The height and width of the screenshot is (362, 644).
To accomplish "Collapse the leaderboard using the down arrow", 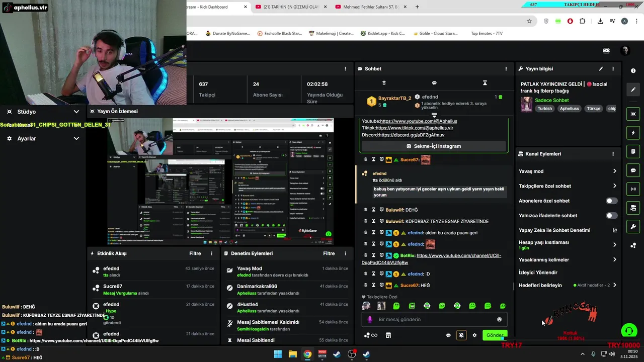I will 434,115.
